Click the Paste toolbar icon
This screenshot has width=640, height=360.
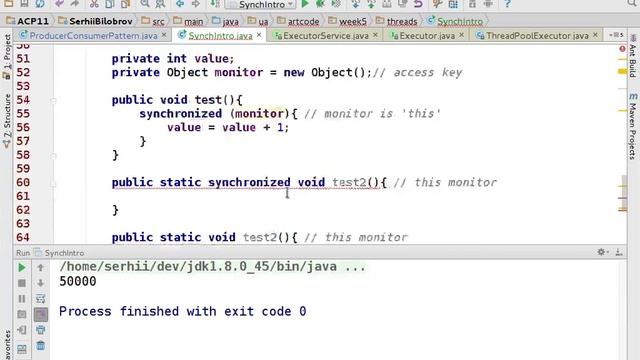[125, 4]
